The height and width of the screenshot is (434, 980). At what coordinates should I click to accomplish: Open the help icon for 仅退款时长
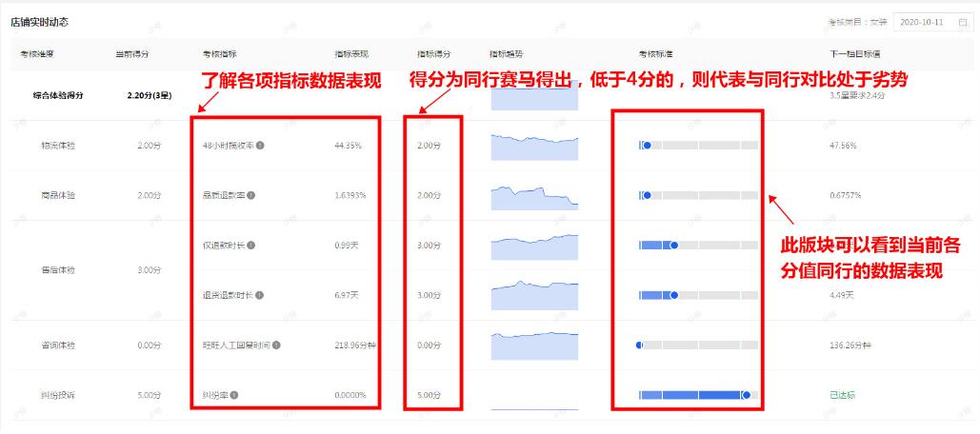251,246
